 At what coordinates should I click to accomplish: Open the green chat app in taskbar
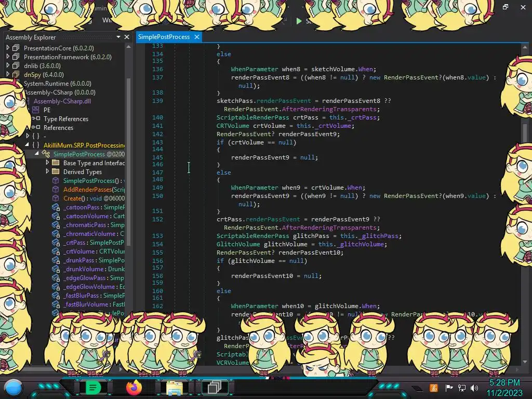[92, 388]
